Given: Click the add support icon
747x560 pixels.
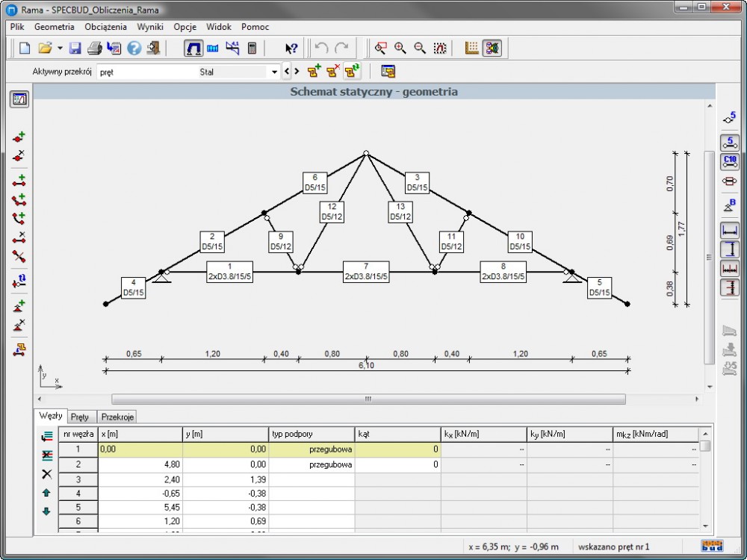Looking at the screenshot, I should tap(19, 306).
